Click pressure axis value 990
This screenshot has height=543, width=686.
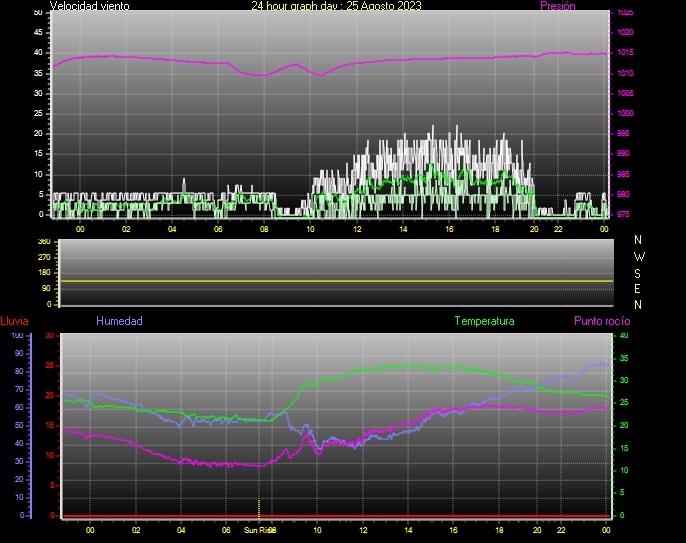click(x=623, y=154)
